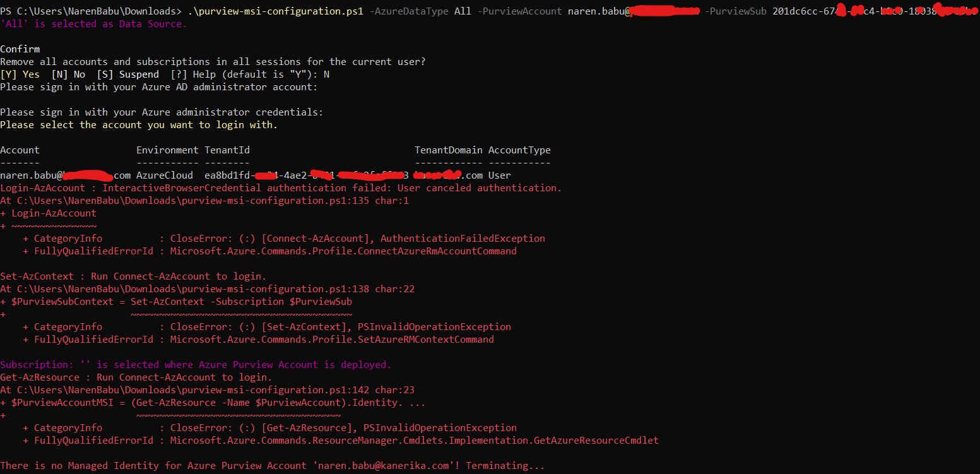
Task: Click the 'User' account type value
Action: tap(500, 175)
